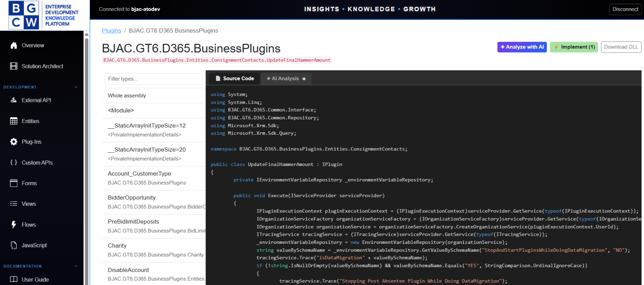Select Charity type entry

(154, 251)
